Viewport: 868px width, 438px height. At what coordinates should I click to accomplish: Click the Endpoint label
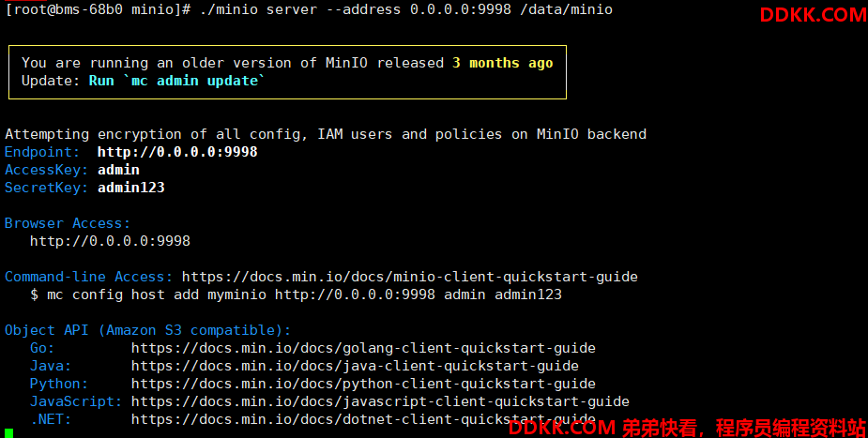coord(42,152)
